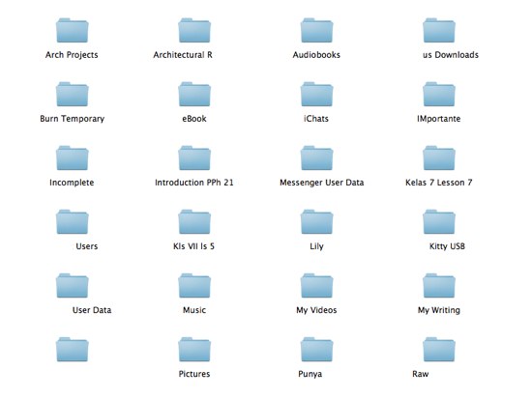Click the 'Audiobooks' name label

pyautogui.click(x=316, y=55)
